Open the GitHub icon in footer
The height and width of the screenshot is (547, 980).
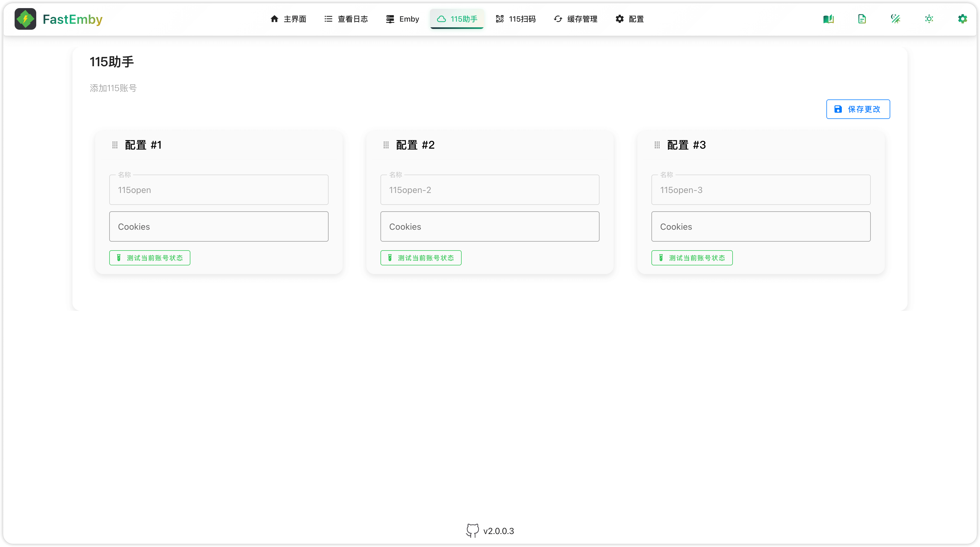point(472,531)
